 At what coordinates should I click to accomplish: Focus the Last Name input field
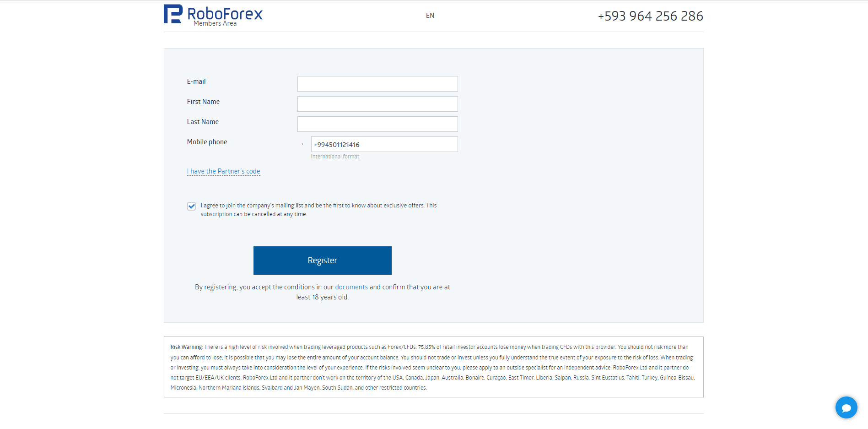tap(377, 124)
